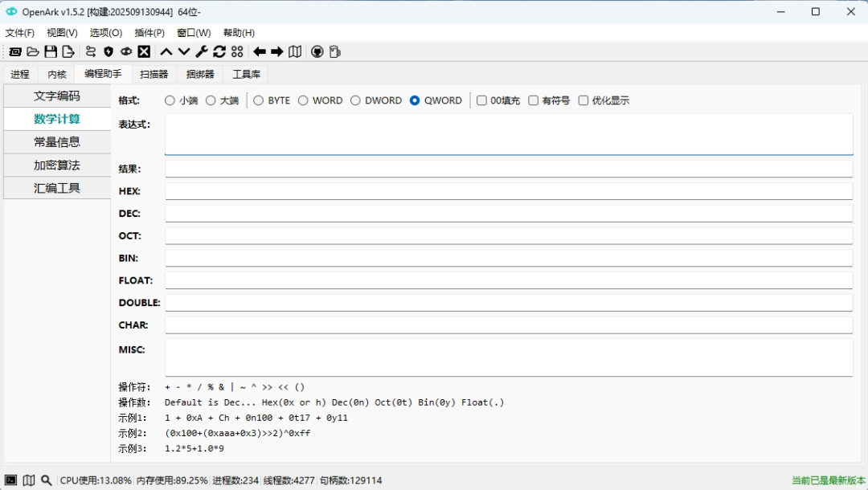Enable the 00填充 checkbox
Screen dimensions: 868x490
[481, 100]
